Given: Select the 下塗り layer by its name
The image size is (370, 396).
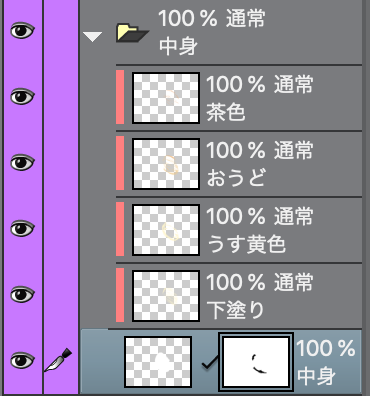Looking at the screenshot, I should 235,310.
